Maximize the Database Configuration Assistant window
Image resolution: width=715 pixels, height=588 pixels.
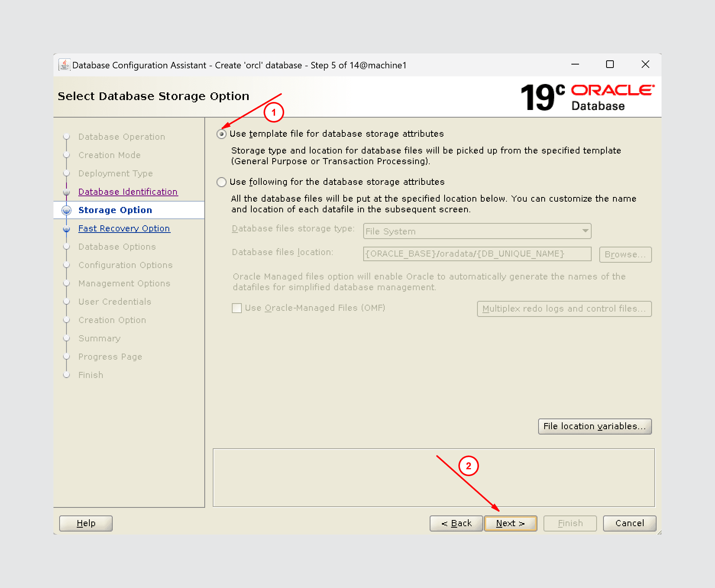point(610,65)
